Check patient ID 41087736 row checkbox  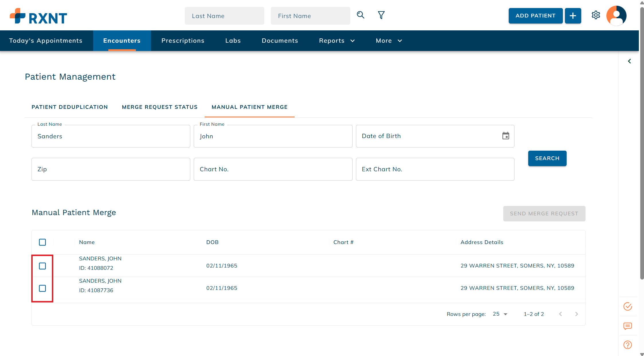42,288
